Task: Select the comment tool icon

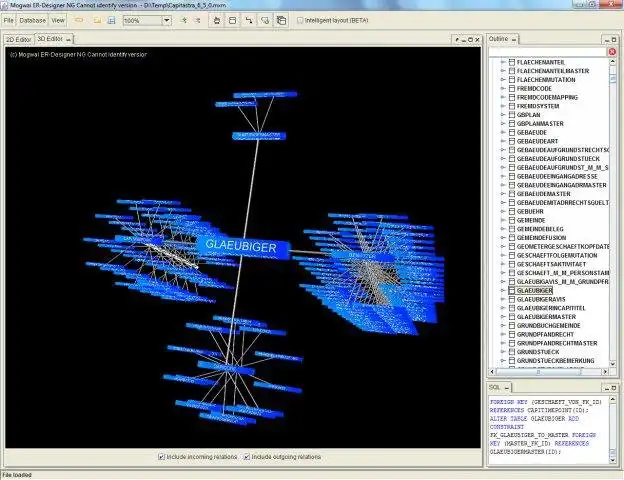Action: (265, 20)
